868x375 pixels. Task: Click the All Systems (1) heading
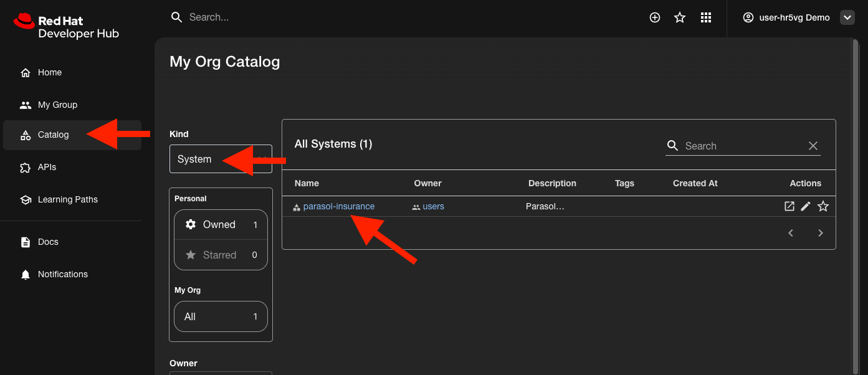pos(333,144)
